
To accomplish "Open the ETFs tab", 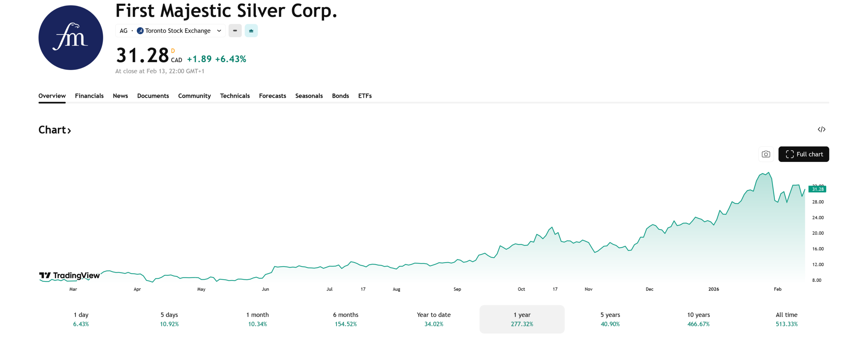I will (x=365, y=96).
